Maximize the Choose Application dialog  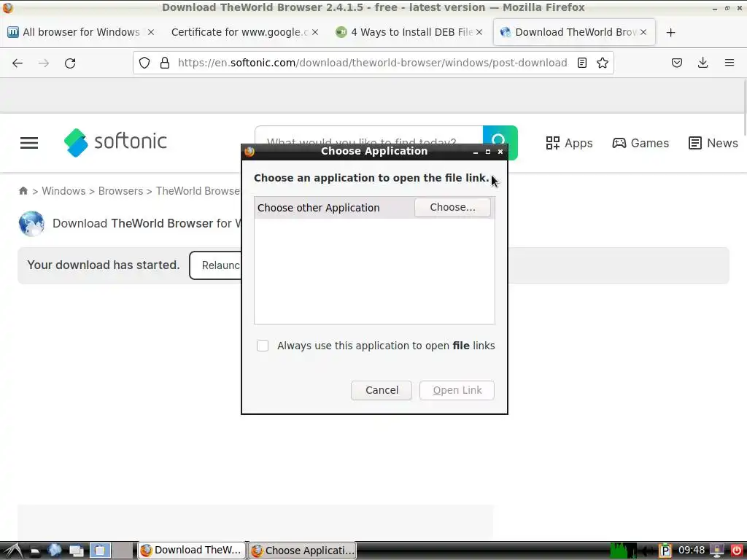488,152
